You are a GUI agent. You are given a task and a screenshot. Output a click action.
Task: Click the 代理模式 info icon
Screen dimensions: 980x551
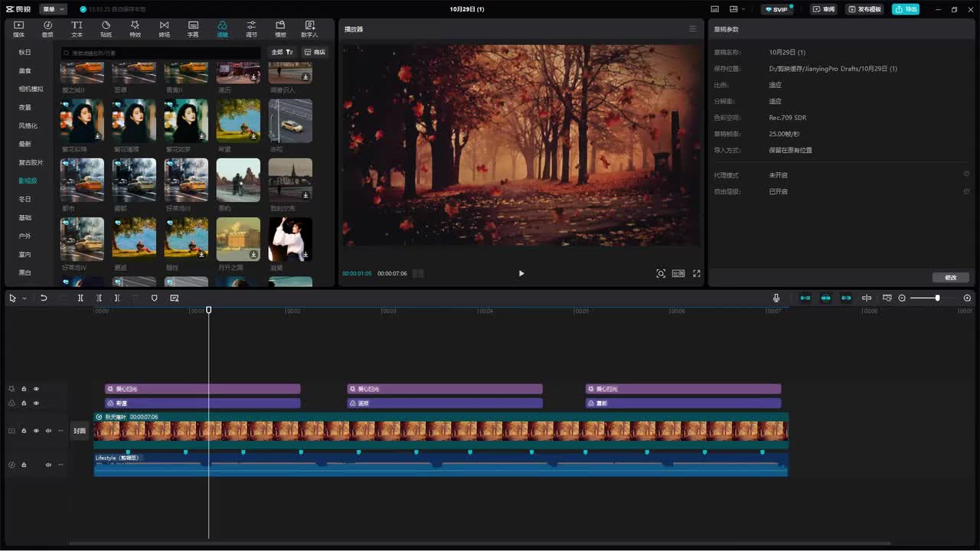point(966,174)
